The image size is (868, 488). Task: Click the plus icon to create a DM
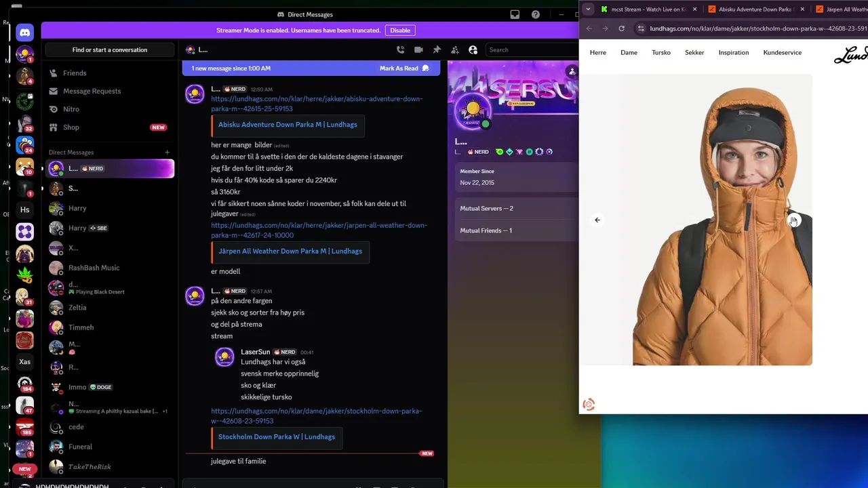[167, 152]
